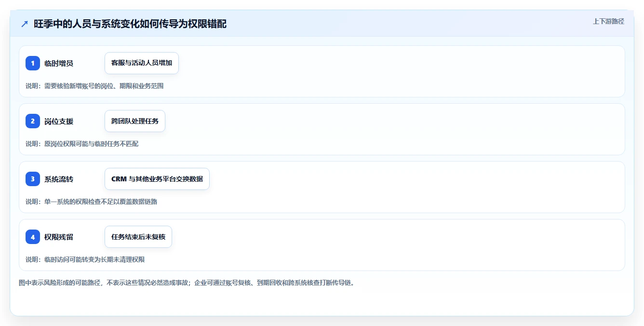Select the 任务结束后未复核 chip
Viewport: 644px width, 326px height.
pos(138,237)
